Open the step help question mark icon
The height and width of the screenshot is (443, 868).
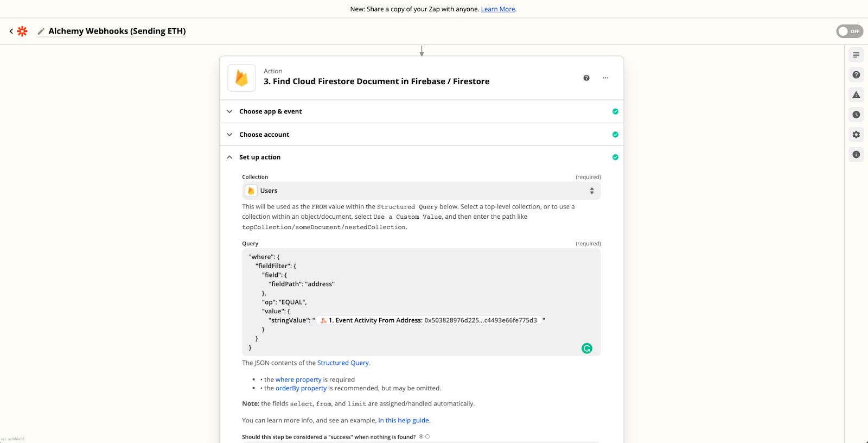coord(586,78)
